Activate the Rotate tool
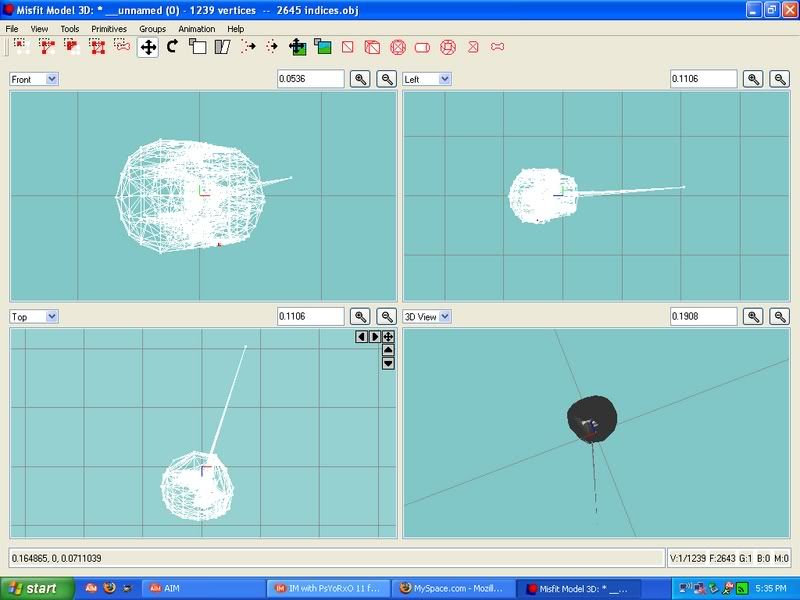800x600 pixels. click(x=172, y=47)
